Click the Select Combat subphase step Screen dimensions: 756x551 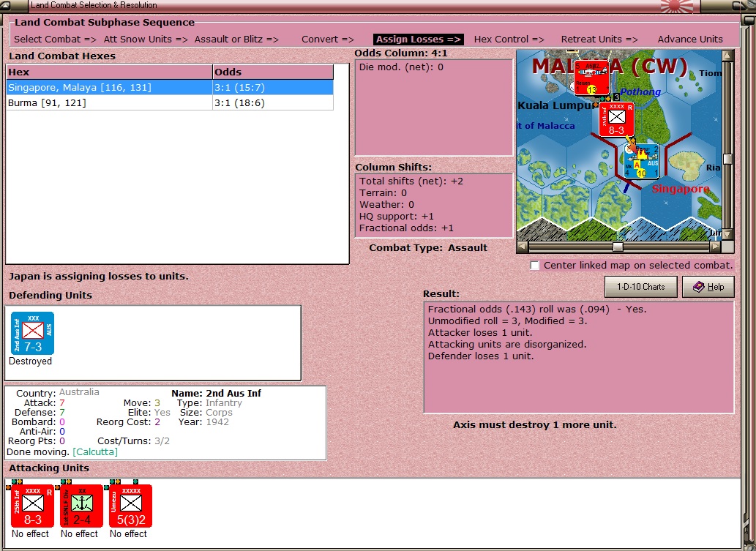click(x=55, y=39)
